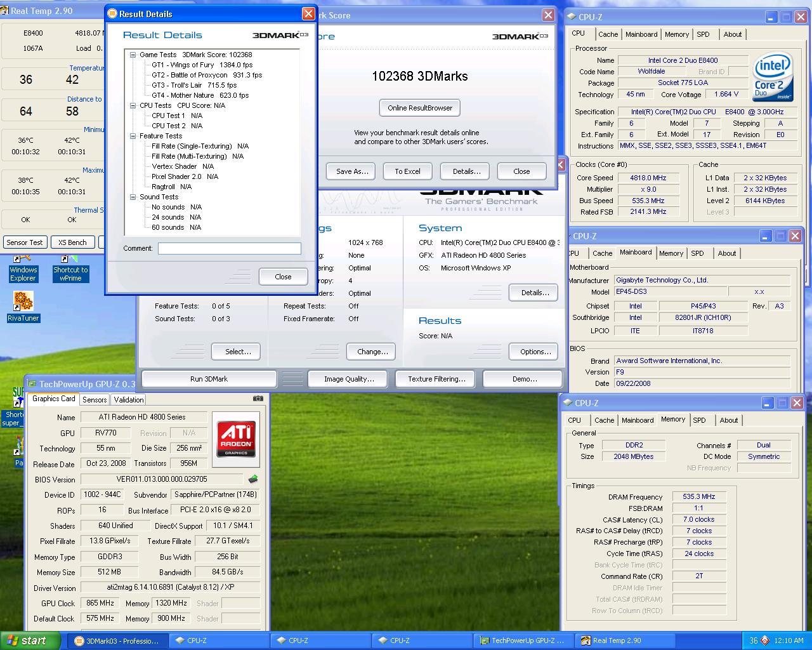This screenshot has width=812, height=650.
Task: Click the GPU-Z screenshot camera icon
Action: [x=258, y=399]
